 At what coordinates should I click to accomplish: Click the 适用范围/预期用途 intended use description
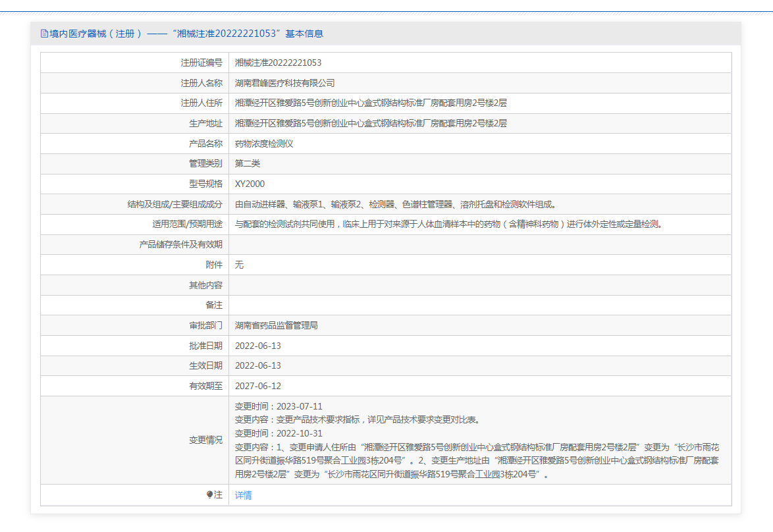(x=448, y=224)
